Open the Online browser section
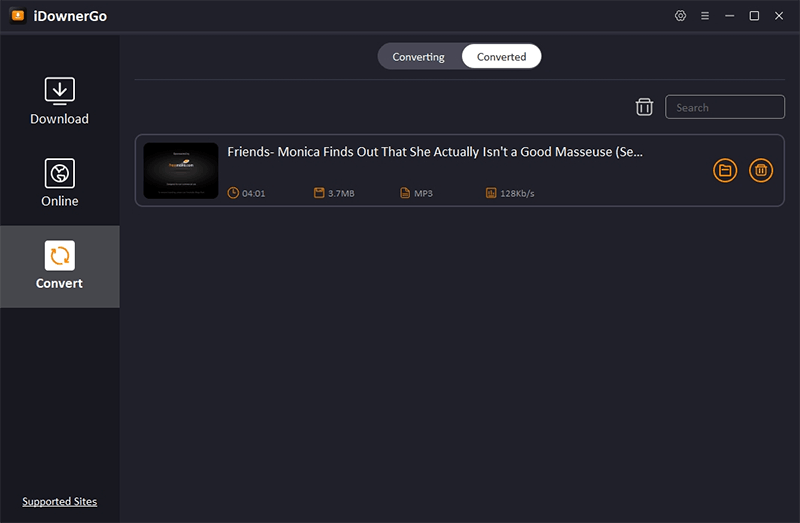Viewport: 800px width, 523px height. click(x=59, y=182)
